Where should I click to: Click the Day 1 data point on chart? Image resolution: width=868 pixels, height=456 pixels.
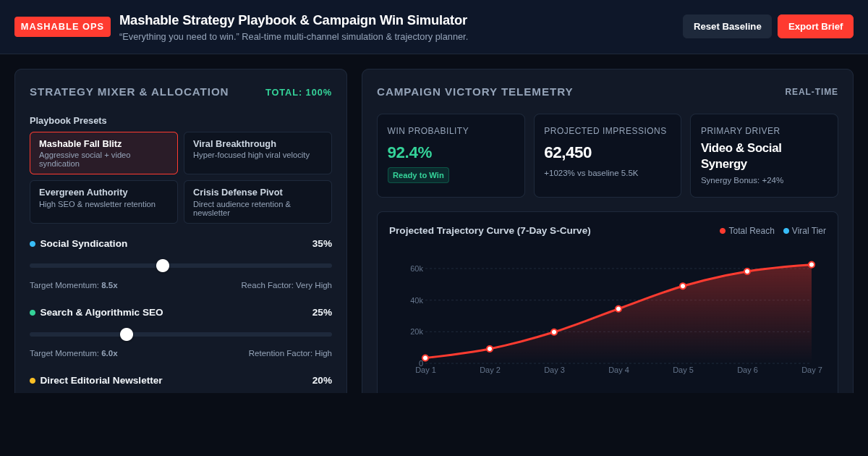pyautogui.click(x=425, y=358)
